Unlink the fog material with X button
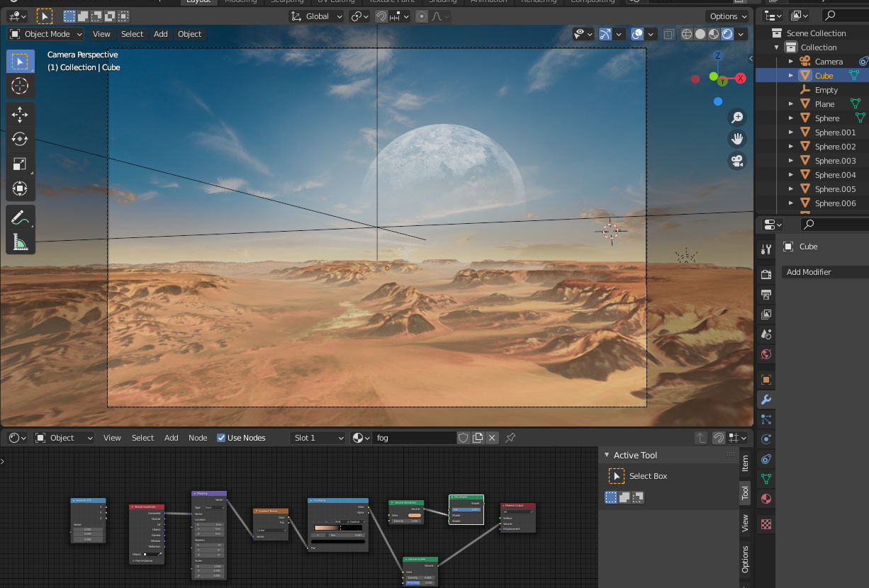The width and height of the screenshot is (869, 588). click(x=493, y=438)
